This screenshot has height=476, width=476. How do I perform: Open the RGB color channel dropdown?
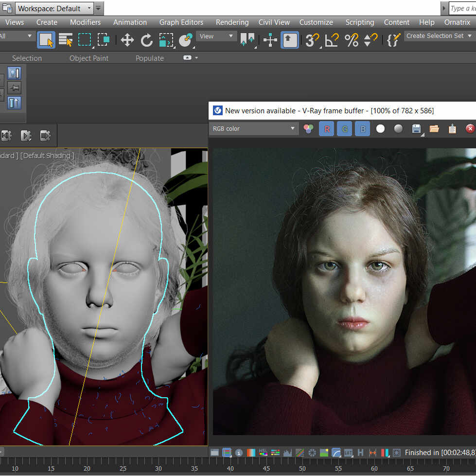pos(254,129)
